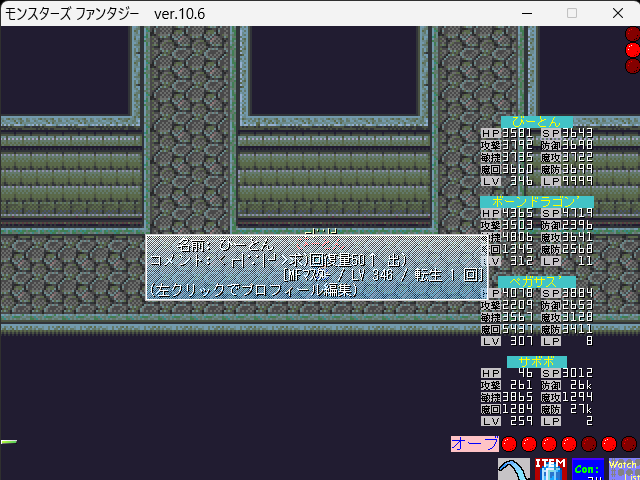This screenshot has height=480, width=640.
Task: Click サボボ's 防御 value 26k
Action: (581, 385)
